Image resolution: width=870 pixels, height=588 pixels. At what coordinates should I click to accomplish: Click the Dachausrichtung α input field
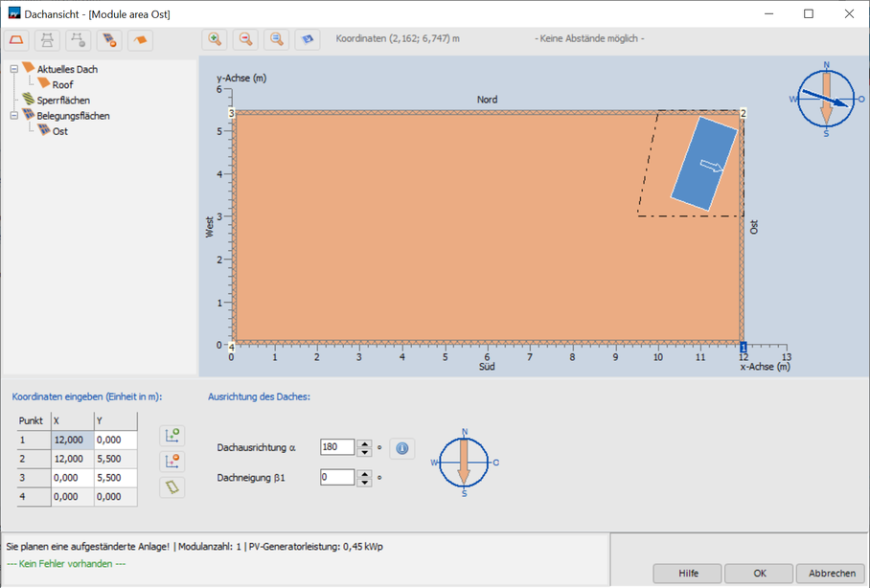coord(336,447)
